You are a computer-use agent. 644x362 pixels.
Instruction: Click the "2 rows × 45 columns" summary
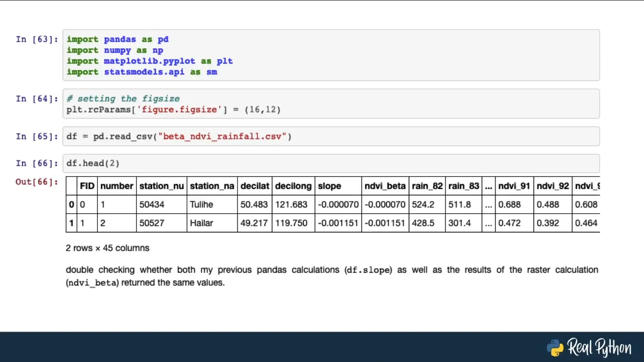point(107,248)
